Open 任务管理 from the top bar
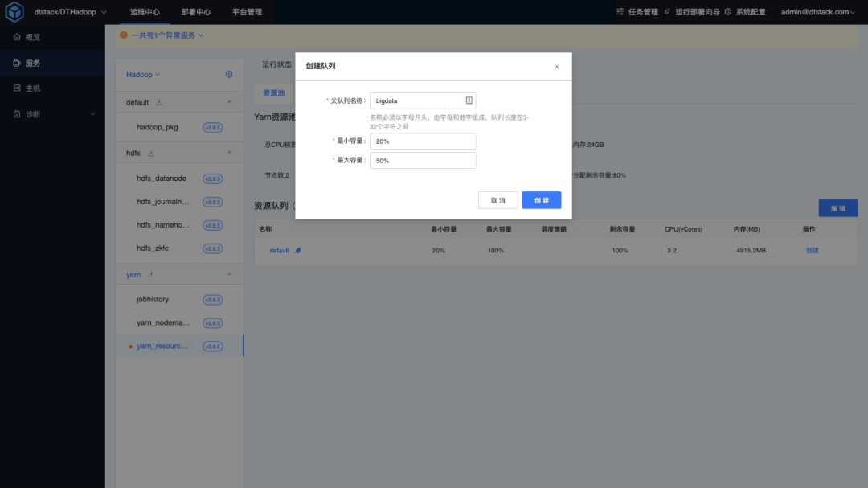The height and width of the screenshot is (488, 868). 637,12
